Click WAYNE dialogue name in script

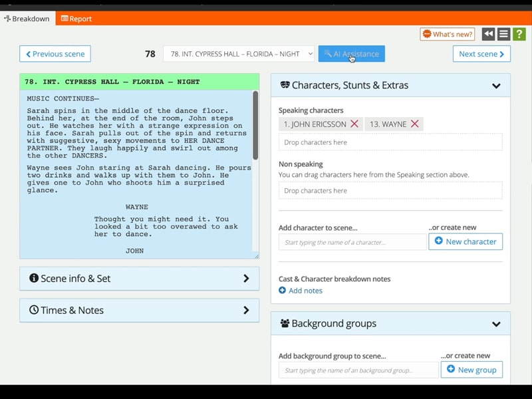coord(137,207)
